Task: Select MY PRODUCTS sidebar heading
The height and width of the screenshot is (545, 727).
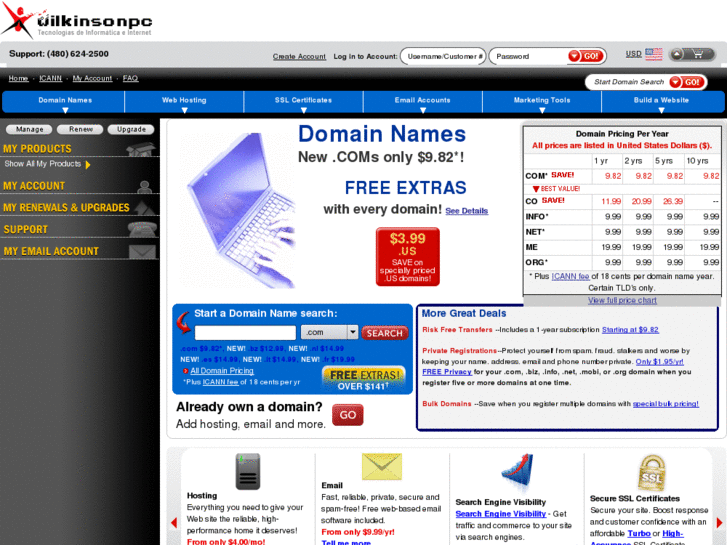Action: [38, 149]
